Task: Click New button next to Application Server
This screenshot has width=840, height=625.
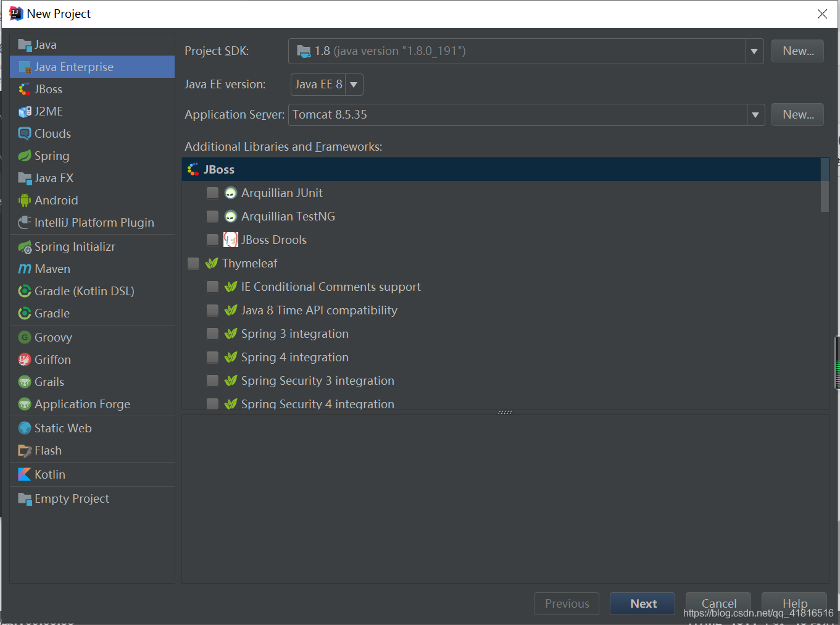Action: pyautogui.click(x=797, y=115)
